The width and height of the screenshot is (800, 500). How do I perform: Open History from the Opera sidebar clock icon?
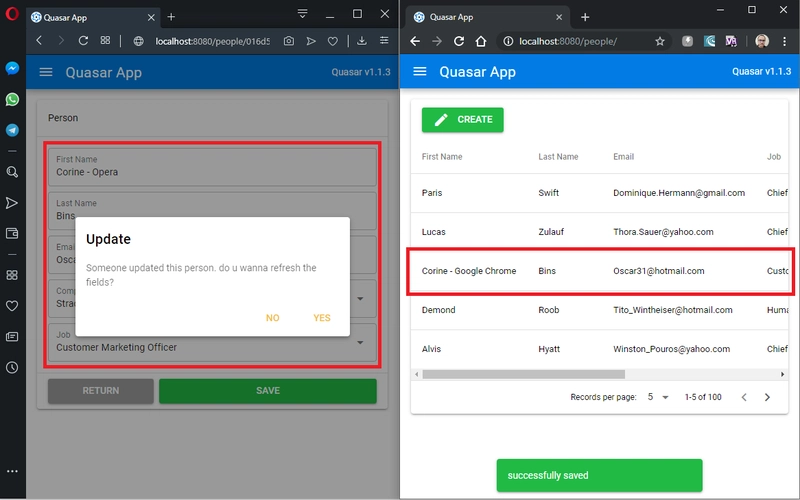tap(12, 367)
